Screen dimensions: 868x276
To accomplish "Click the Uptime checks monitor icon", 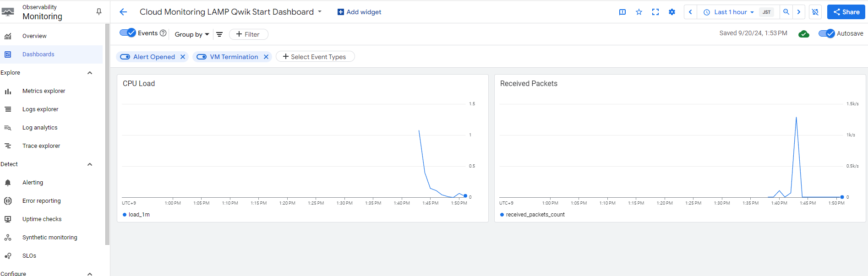I will click(x=8, y=219).
